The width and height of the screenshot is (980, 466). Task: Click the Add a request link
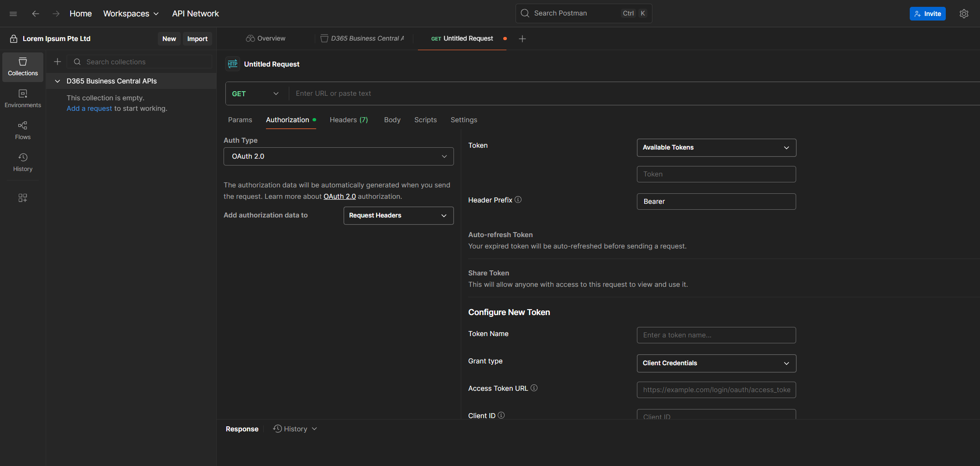coord(89,109)
